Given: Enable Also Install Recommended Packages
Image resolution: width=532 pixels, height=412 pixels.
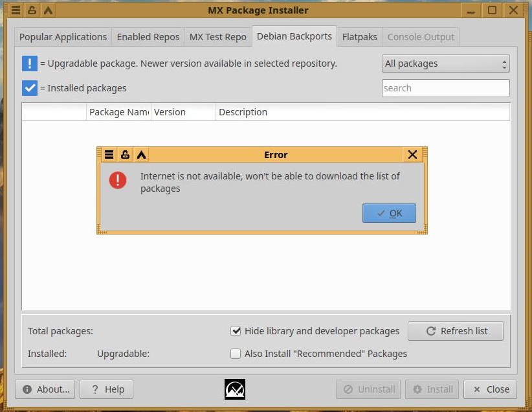Looking at the screenshot, I should coord(236,354).
